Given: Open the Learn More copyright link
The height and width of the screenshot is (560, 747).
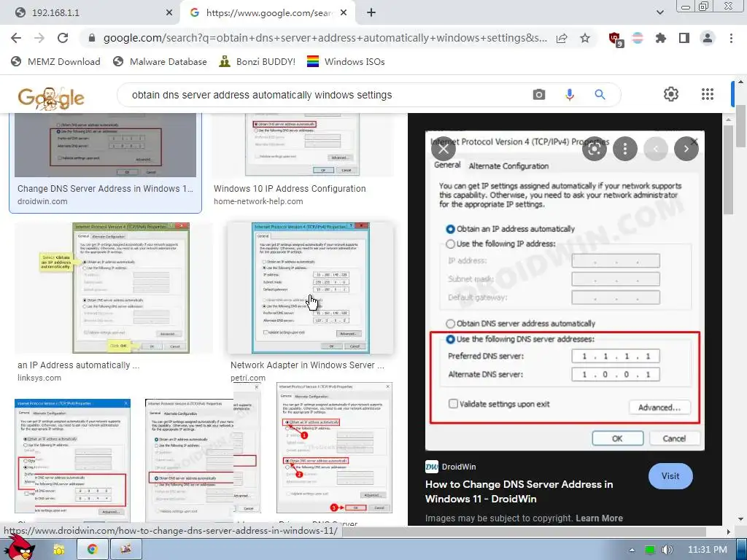Looking at the screenshot, I should click(x=599, y=518).
